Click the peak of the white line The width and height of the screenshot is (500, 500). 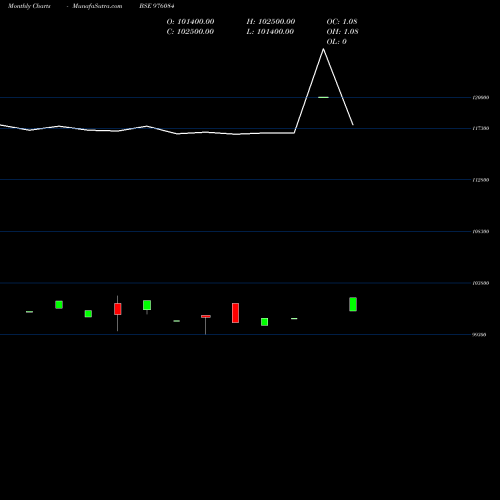point(323,49)
